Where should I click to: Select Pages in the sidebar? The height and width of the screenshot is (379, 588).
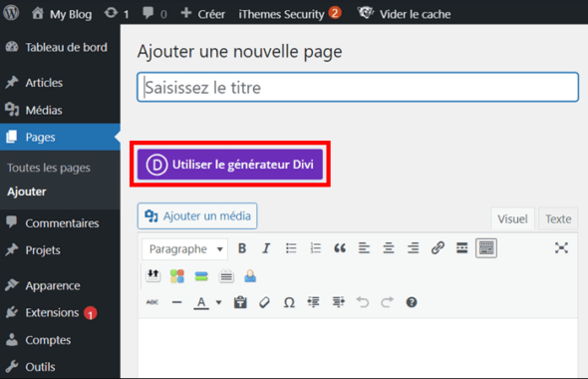pos(60,137)
